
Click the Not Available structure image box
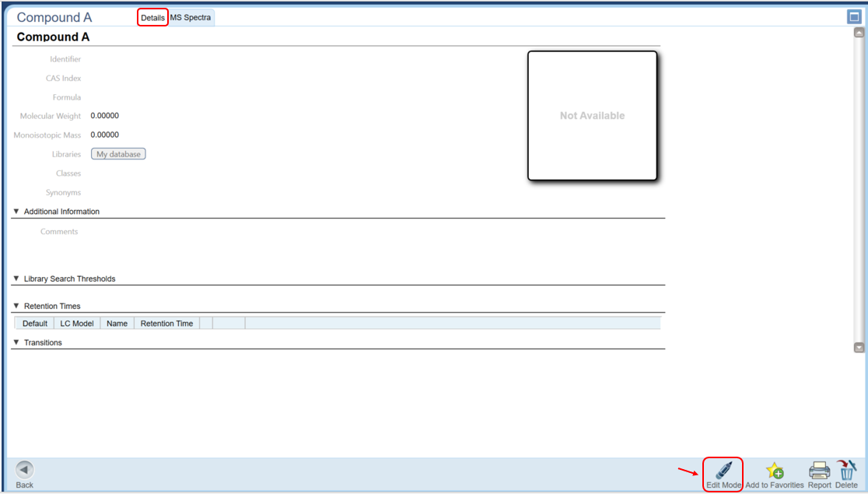(x=592, y=116)
